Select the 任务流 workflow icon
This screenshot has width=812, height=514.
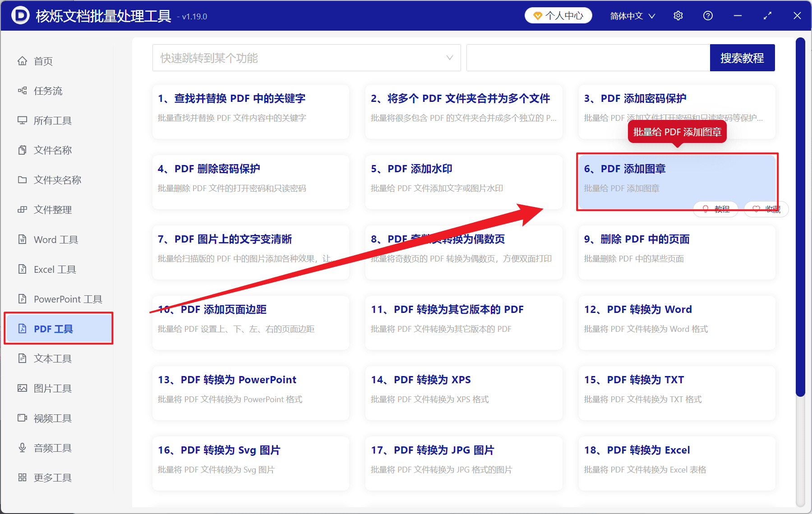46,91
